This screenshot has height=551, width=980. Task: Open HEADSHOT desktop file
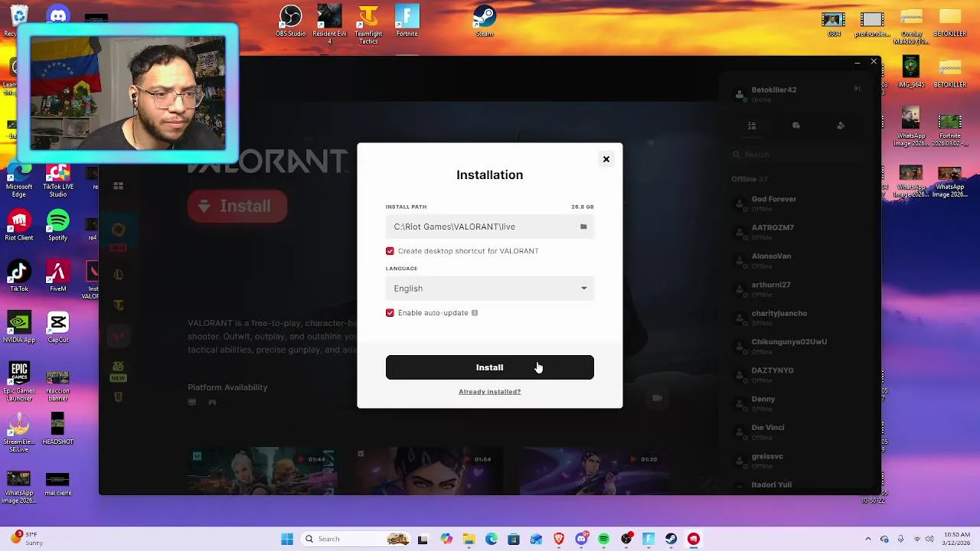tap(57, 429)
